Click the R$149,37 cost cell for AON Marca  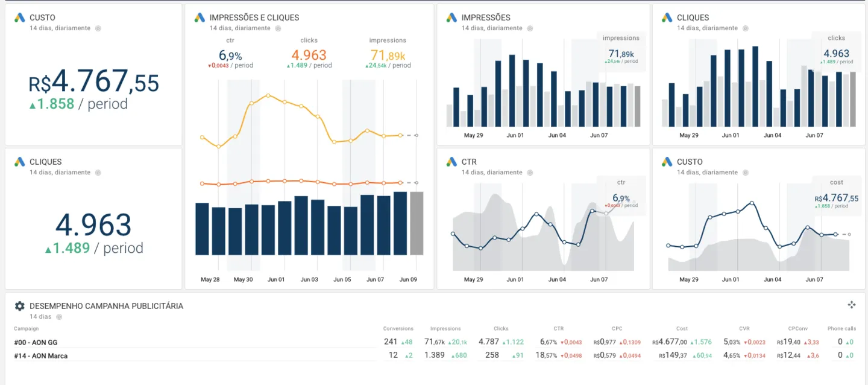[x=673, y=355]
